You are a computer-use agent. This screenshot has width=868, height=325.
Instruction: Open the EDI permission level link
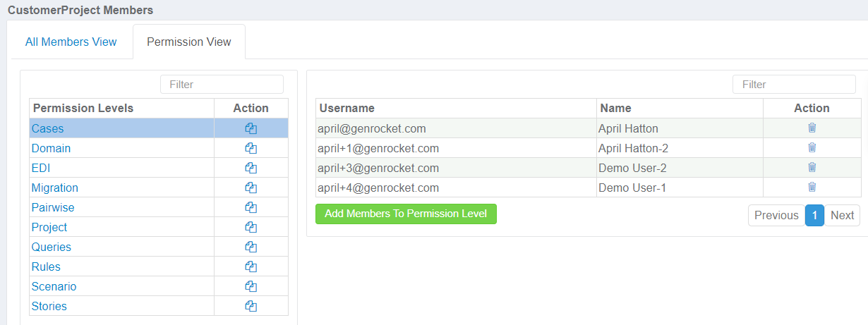click(x=41, y=168)
